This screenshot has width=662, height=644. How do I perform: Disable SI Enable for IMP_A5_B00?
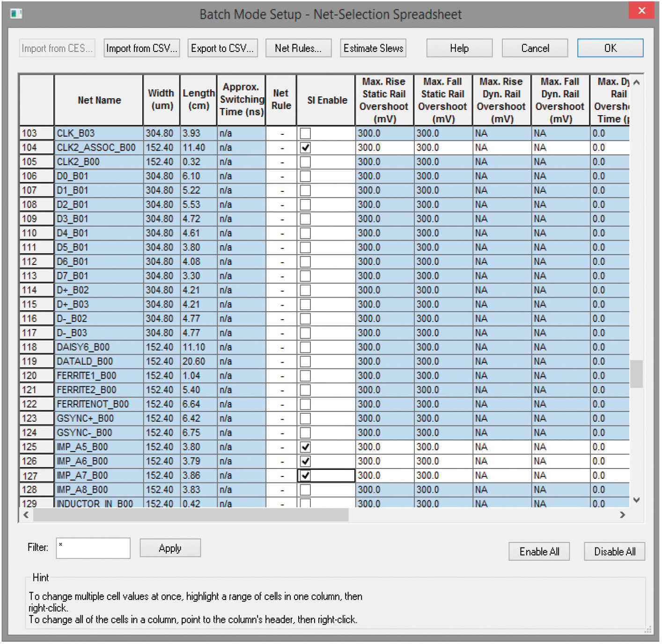(305, 447)
